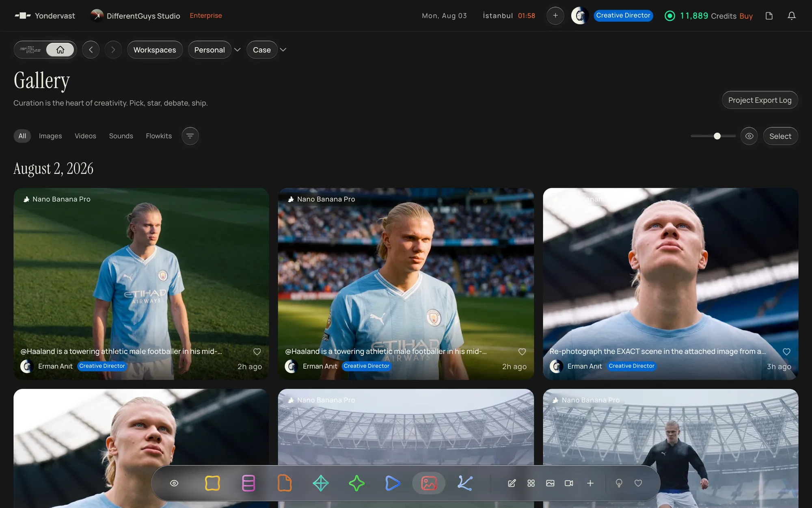This screenshot has width=812, height=508.
Task: Click the "3h ago" timestamp
Action: tap(779, 367)
